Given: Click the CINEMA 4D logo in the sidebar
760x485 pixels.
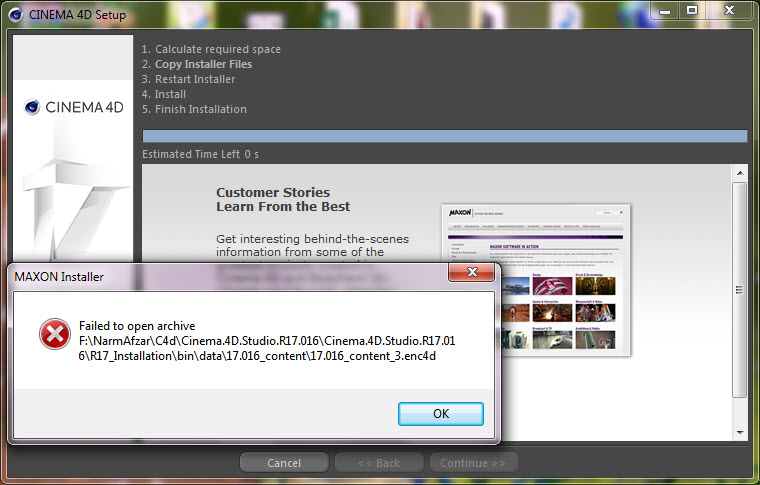Looking at the screenshot, I should click(74, 107).
